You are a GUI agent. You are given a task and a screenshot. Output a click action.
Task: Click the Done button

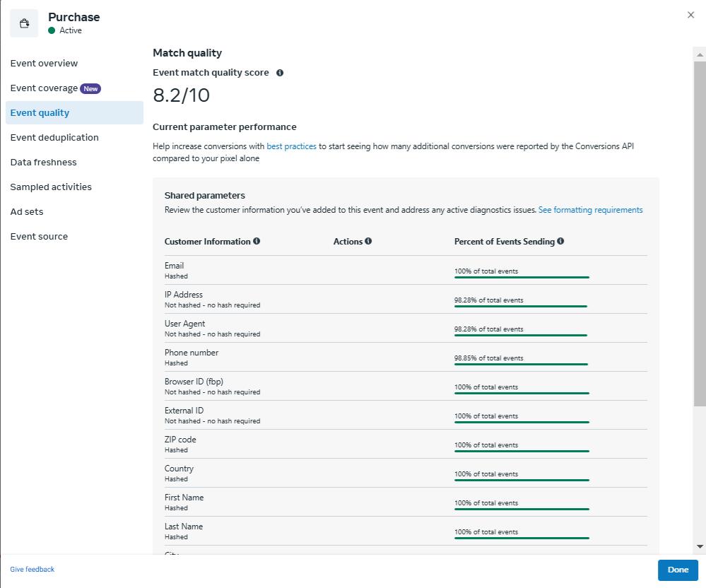[678, 570]
